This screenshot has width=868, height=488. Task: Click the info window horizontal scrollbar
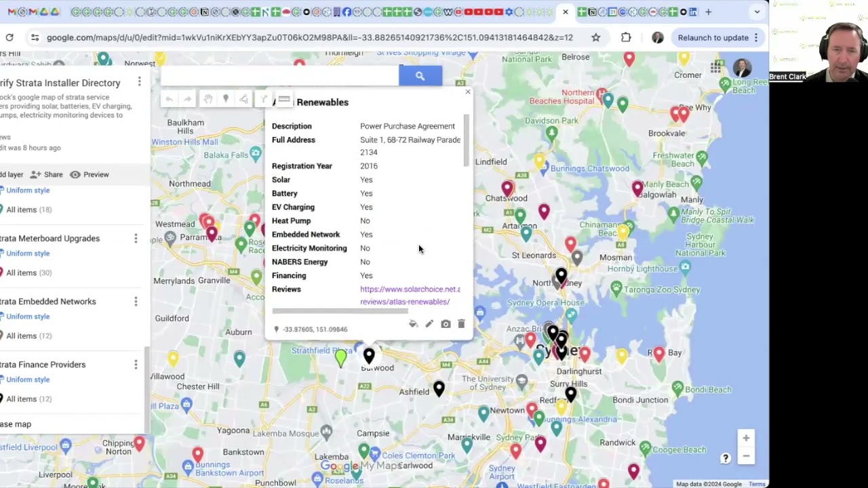(340, 311)
